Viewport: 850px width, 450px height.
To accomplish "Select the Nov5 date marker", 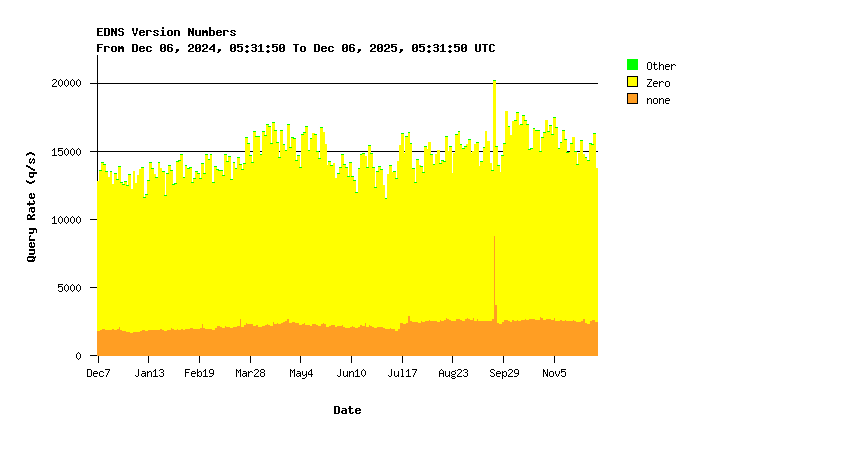I will pyautogui.click(x=554, y=373).
